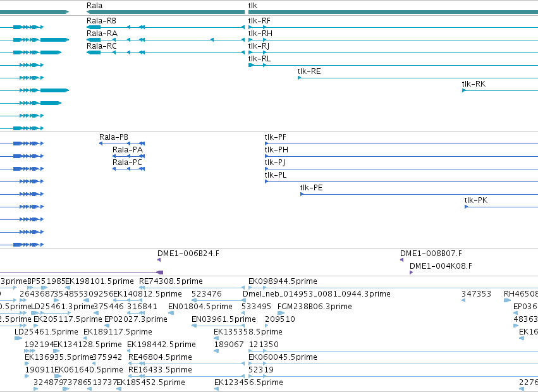
Task: Select the tlk-PJ protein label
Action: point(274,162)
